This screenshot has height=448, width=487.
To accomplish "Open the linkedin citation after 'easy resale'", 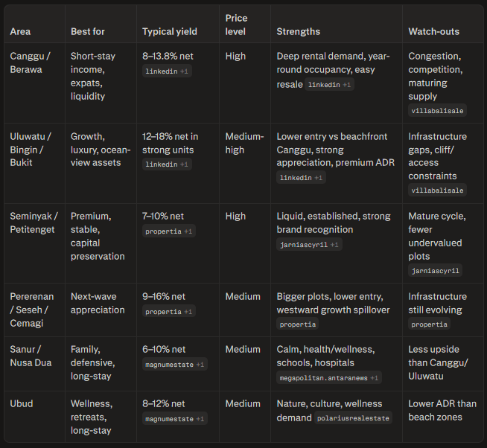I will click(329, 84).
